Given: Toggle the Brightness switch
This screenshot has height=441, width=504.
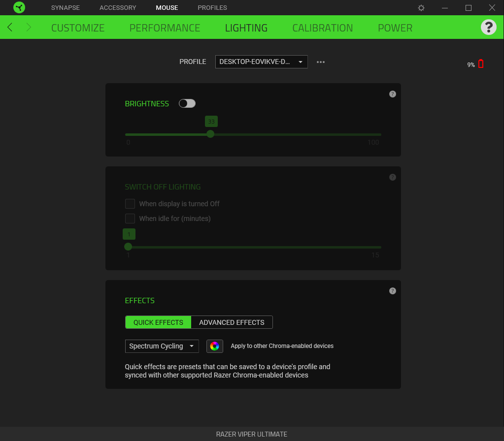Looking at the screenshot, I should pyautogui.click(x=187, y=103).
